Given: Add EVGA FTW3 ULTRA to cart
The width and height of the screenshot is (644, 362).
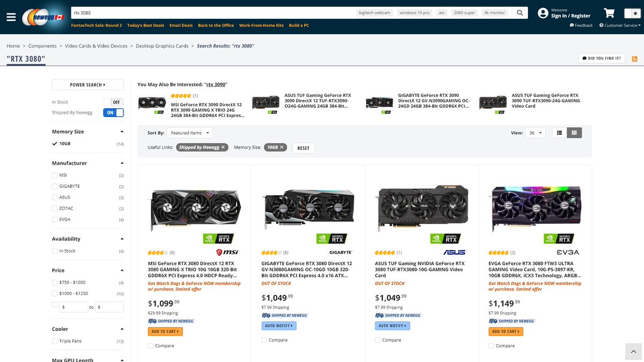Looking at the screenshot, I should click(x=506, y=331).
